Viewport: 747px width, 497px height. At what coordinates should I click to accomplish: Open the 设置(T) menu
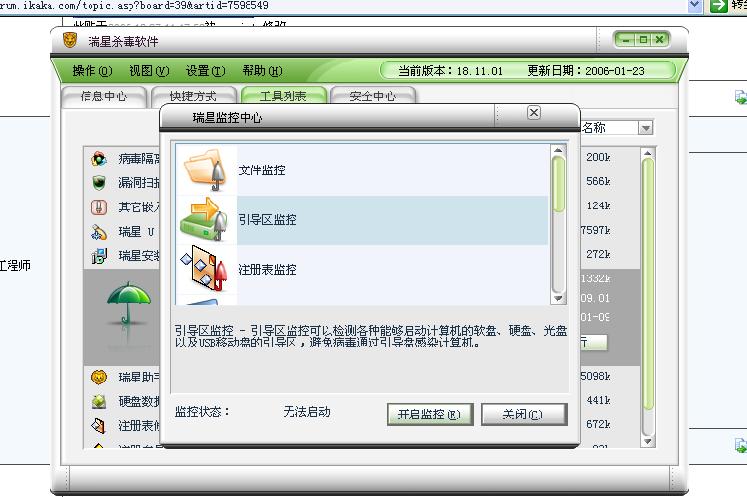205,71
